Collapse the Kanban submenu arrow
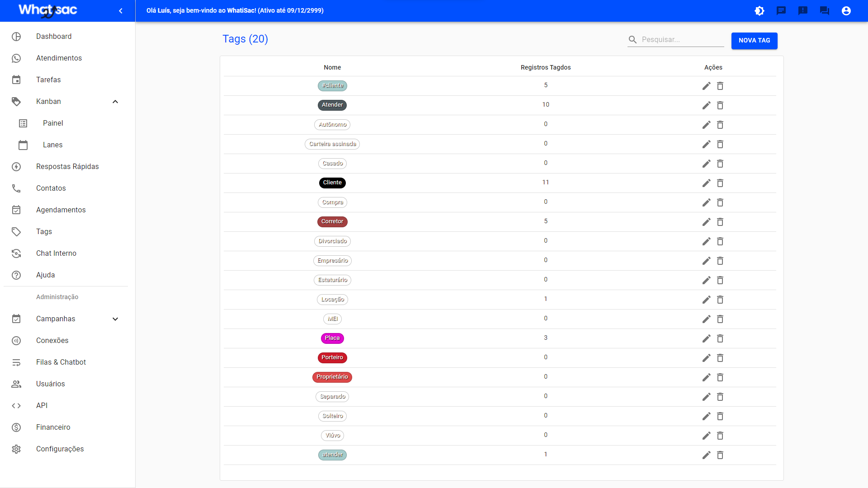Image resolution: width=868 pixels, height=488 pixels. coord(115,102)
